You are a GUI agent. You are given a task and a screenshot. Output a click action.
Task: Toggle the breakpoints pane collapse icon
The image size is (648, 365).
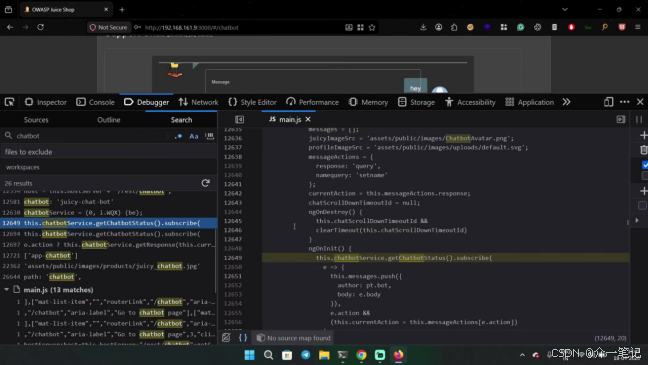[x=621, y=119]
